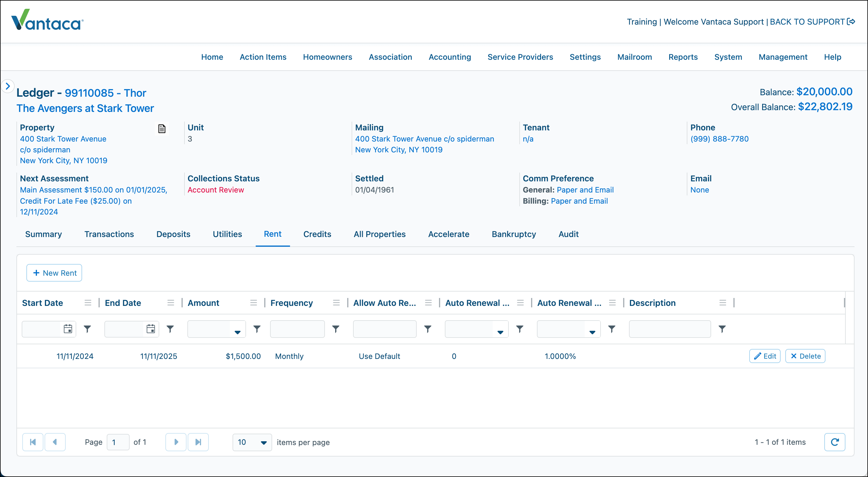Click the Account Review collections status
The height and width of the screenshot is (477, 868).
pyautogui.click(x=216, y=190)
